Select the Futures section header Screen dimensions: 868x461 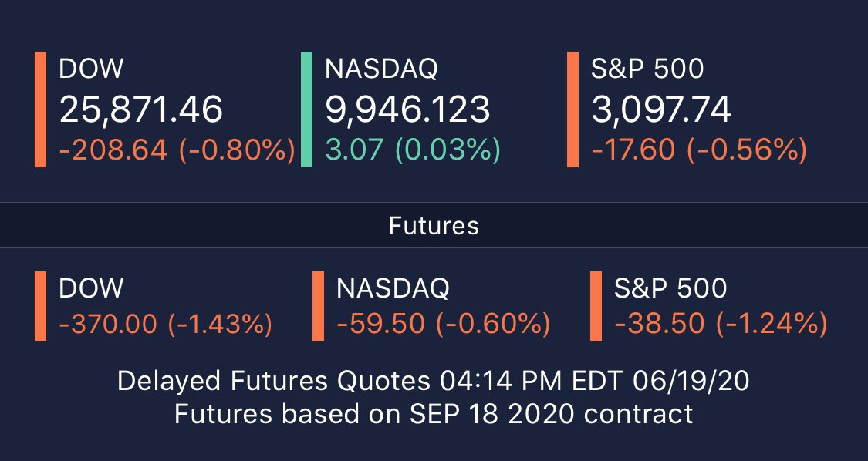click(x=434, y=226)
